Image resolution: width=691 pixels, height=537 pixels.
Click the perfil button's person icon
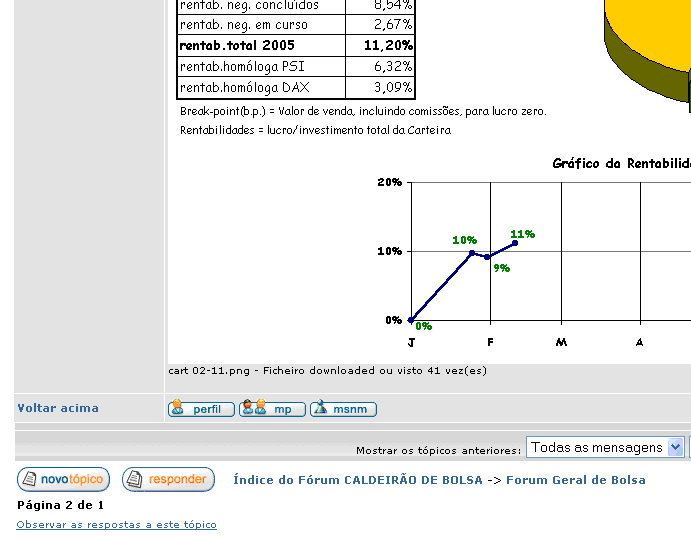[178, 407]
